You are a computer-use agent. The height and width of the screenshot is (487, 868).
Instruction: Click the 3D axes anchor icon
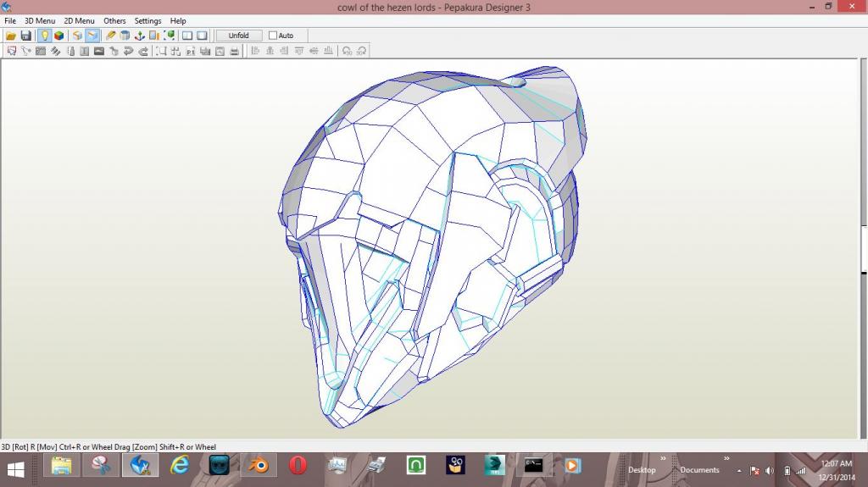click(140, 36)
